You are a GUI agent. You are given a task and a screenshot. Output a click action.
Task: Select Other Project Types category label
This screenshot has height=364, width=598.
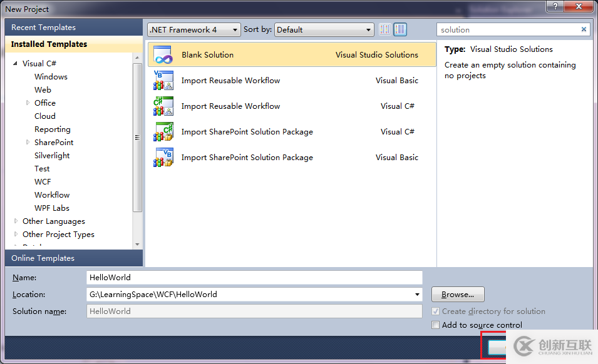tap(58, 235)
